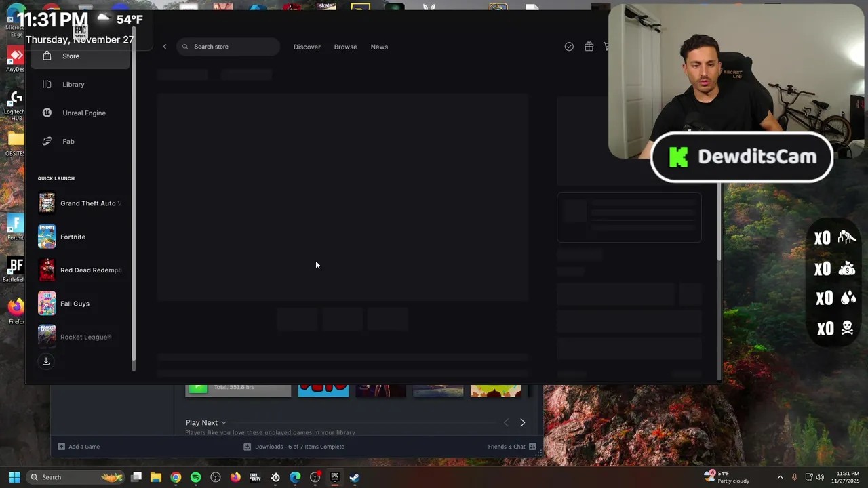868x488 pixels.
Task: Switch to Steam on the taskbar
Action: pyautogui.click(x=354, y=477)
